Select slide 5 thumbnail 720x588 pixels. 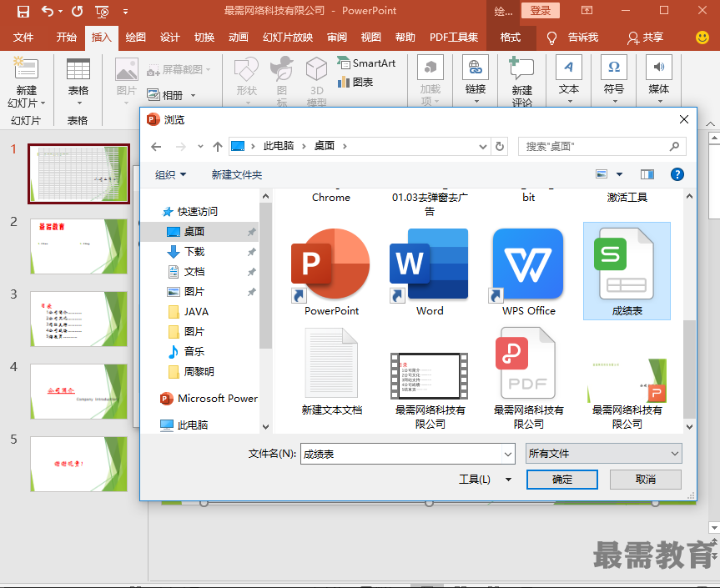point(79,464)
